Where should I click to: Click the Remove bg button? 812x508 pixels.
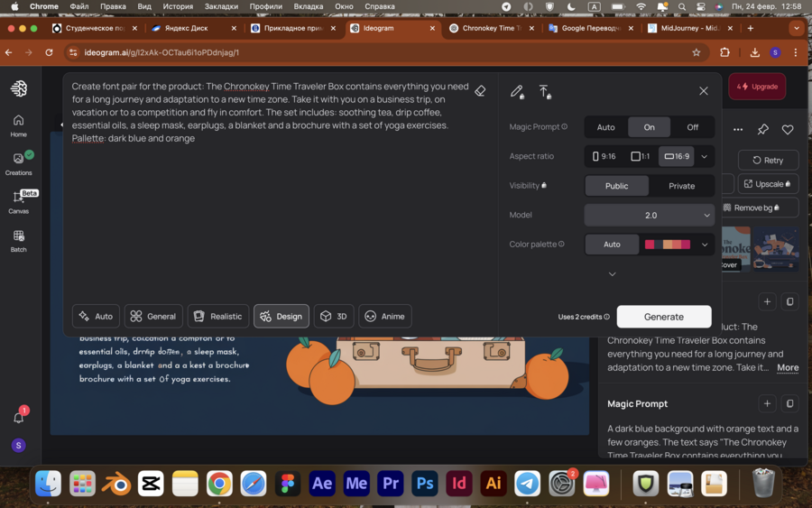click(760, 208)
